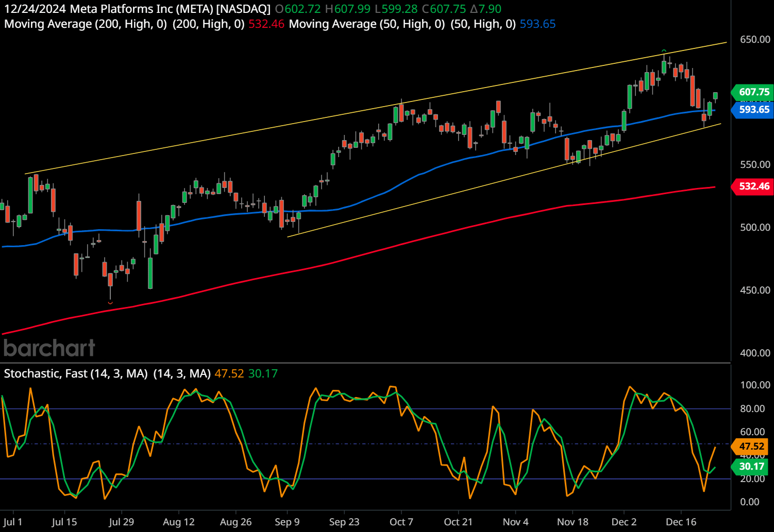Click the 20.00 stochastic axis label
The image size is (774, 532).
[752, 479]
